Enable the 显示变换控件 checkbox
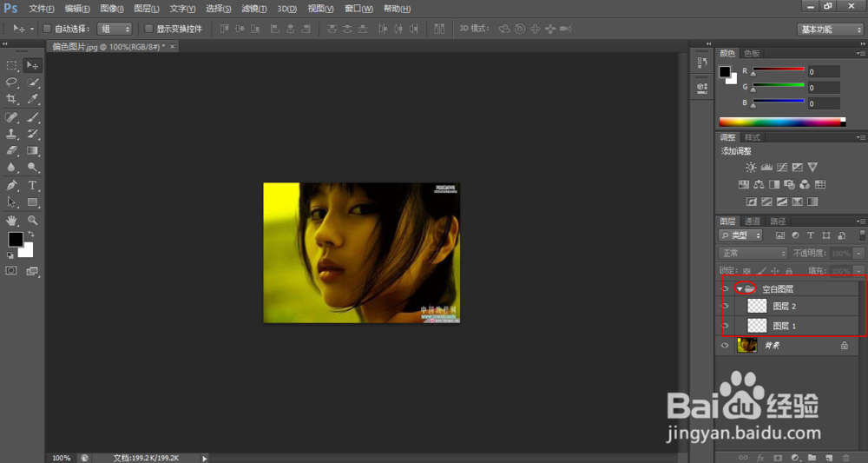This screenshot has height=463, width=868. 148,29
